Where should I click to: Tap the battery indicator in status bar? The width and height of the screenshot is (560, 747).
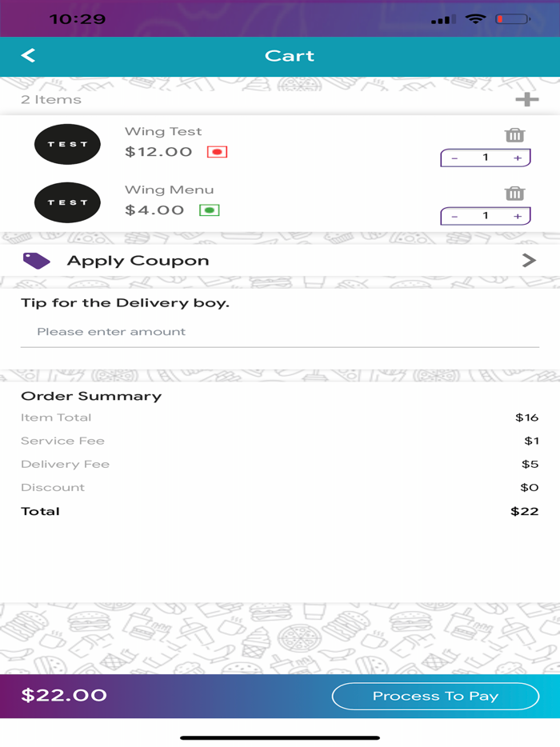[x=513, y=18]
